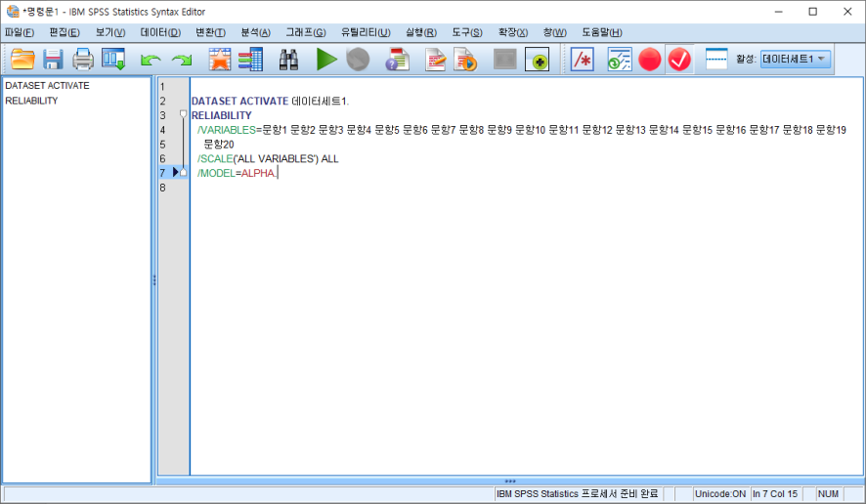This screenshot has height=504, width=866.
Task: Click line number 8 in gutter
Action: [163, 188]
